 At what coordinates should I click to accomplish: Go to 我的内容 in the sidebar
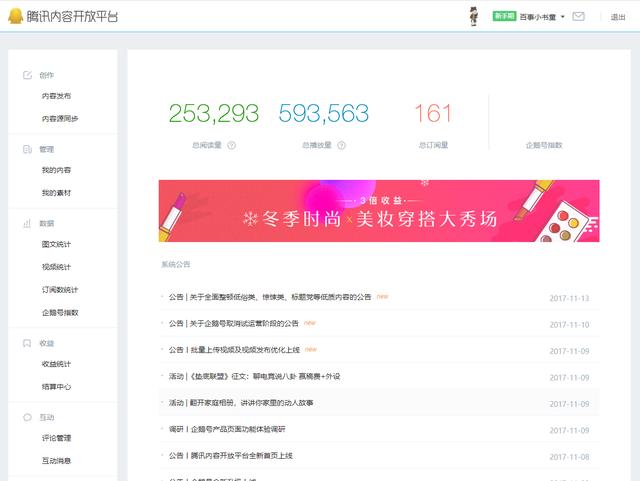(56, 170)
